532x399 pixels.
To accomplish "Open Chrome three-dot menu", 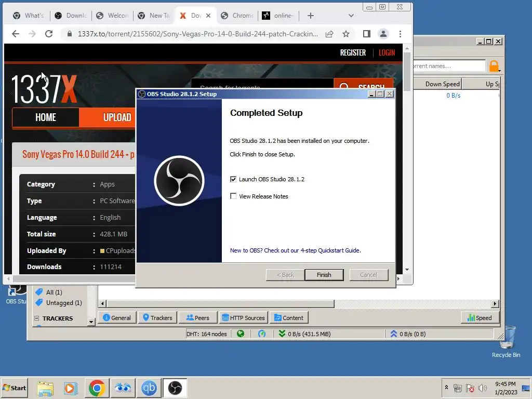I will point(401,34).
